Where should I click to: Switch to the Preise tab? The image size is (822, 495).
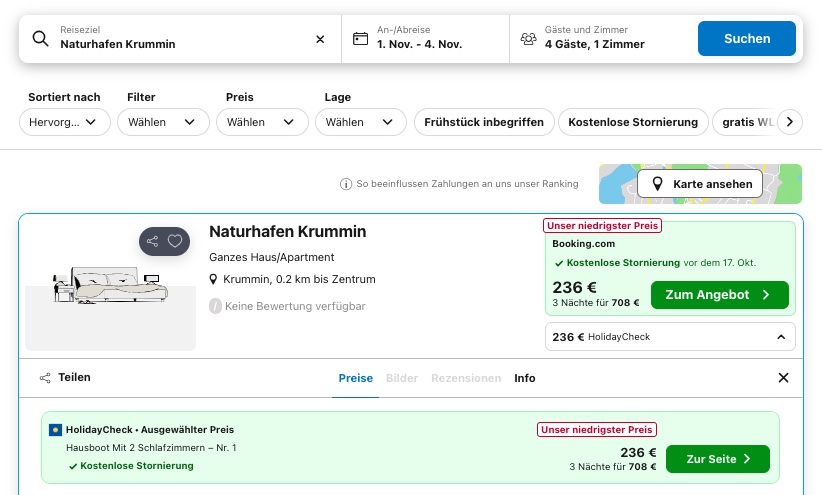pyautogui.click(x=355, y=378)
